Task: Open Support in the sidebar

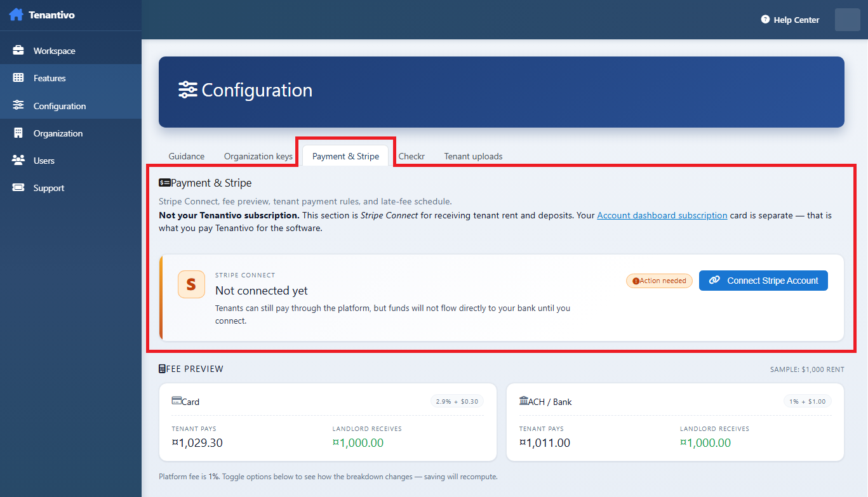Action: pyautogui.click(x=70, y=188)
